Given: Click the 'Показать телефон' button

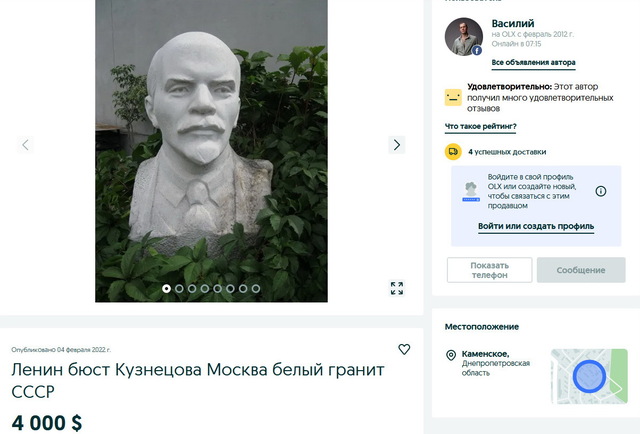Looking at the screenshot, I should [489, 270].
